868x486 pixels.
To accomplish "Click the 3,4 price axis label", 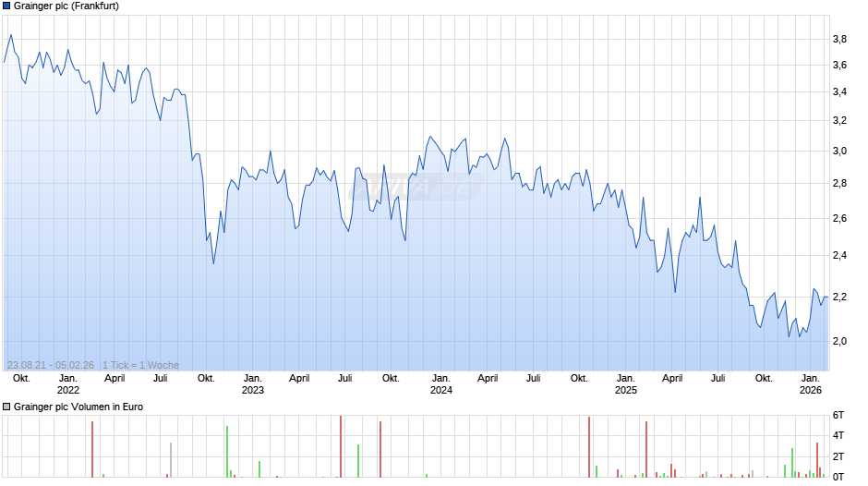I will pos(839,92).
